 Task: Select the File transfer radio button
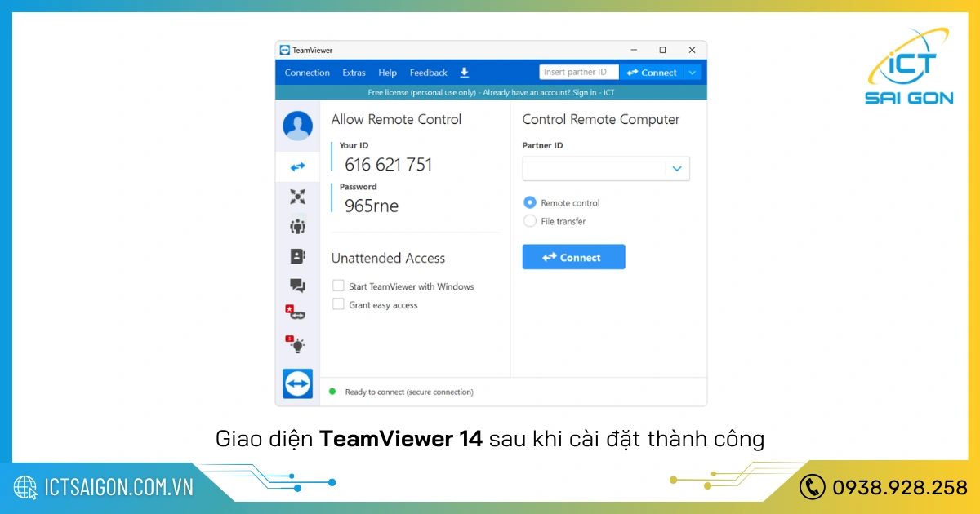tap(530, 221)
